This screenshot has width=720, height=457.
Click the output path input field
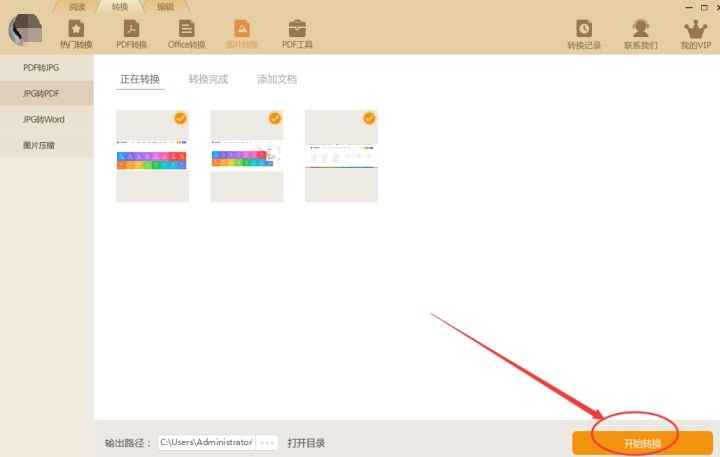tap(207, 443)
